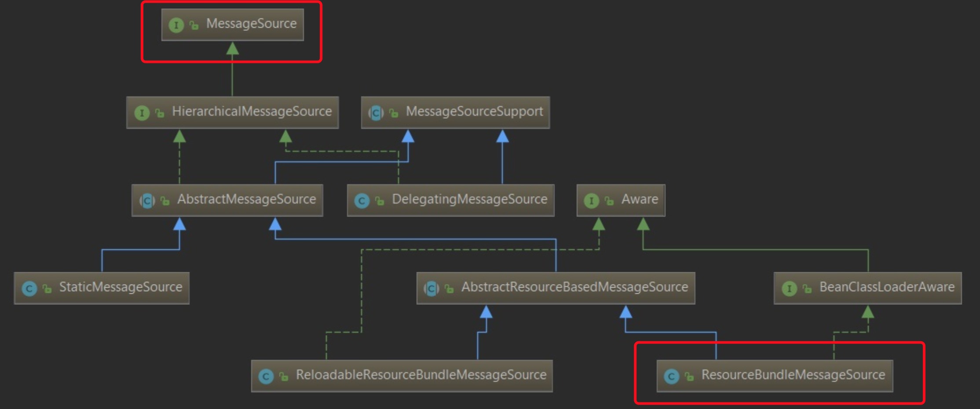The height and width of the screenshot is (409, 980).
Task: Click the public visibility icon on MessageSource
Action: tap(194, 25)
